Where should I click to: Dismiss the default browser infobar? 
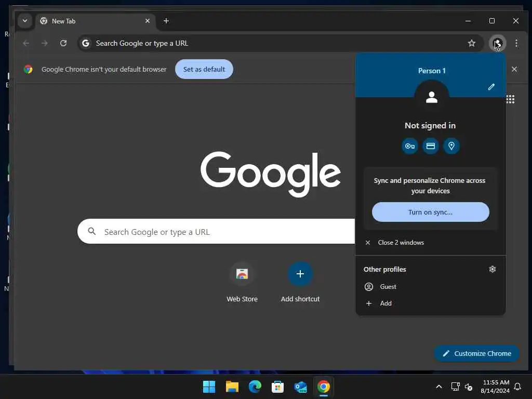(514, 69)
